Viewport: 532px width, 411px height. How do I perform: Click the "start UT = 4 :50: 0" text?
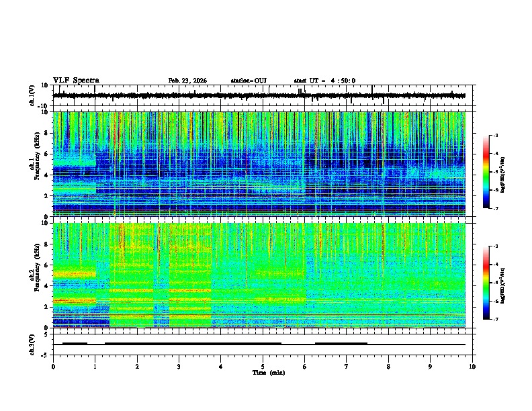(x=324, y=81)
